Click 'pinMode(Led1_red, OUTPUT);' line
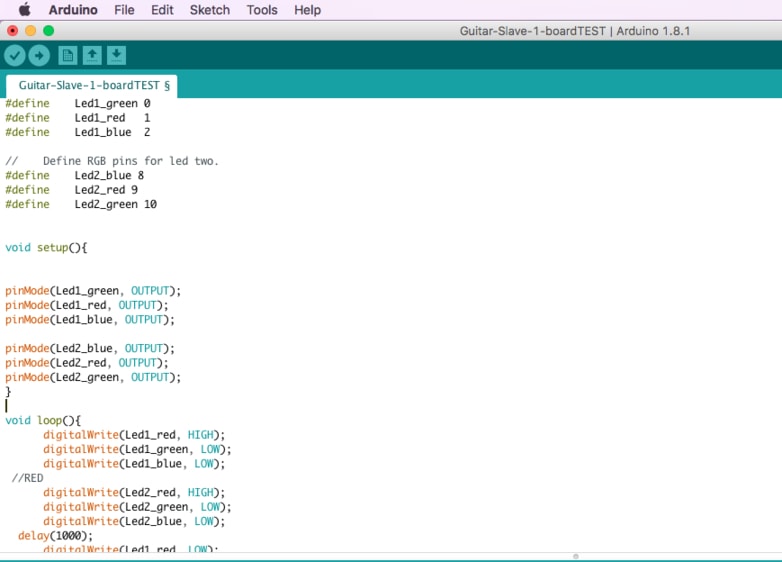 (x=87, y=305)
